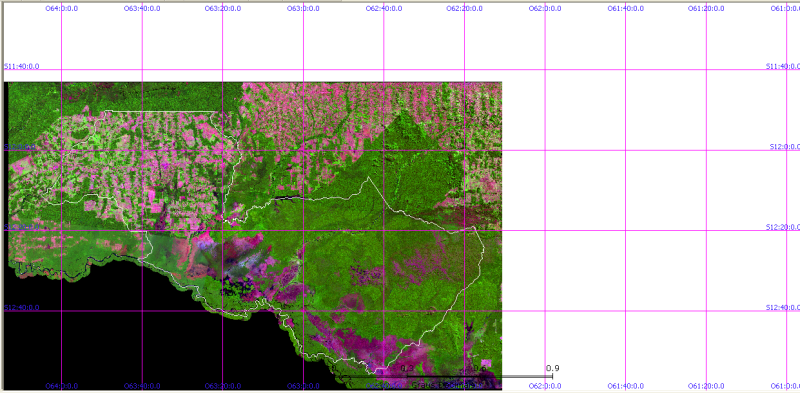Click the O62:0:0.0 longitude label at top
The image size is (800, 393).
(544, 9)
